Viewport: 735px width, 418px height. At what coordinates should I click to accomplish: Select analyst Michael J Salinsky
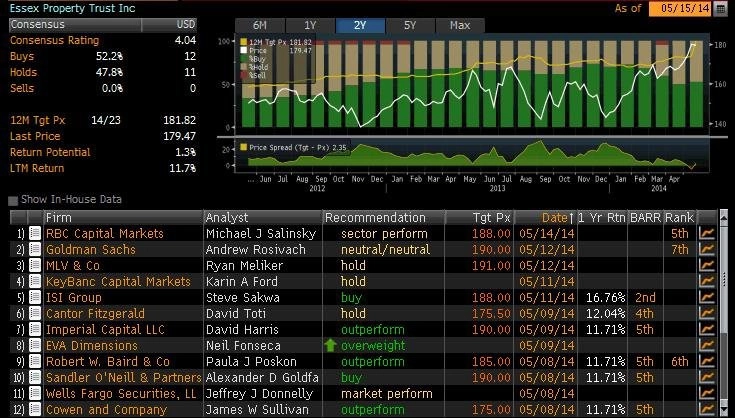click(261, 233)
